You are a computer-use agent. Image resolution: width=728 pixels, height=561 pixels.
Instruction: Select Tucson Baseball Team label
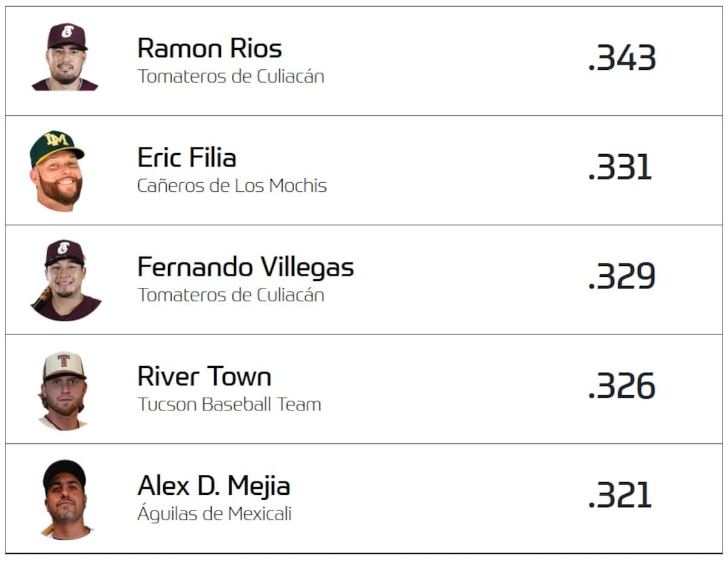229,404
